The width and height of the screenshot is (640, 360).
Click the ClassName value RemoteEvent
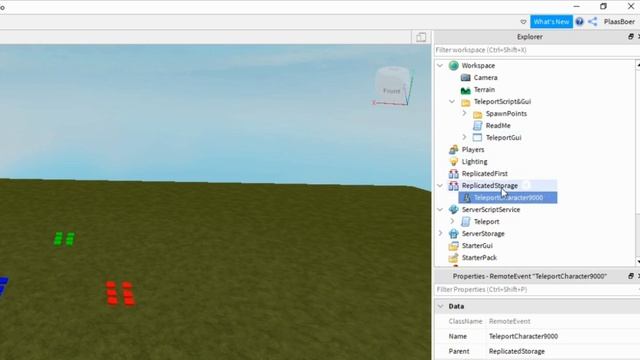click(x=509, y=322)
